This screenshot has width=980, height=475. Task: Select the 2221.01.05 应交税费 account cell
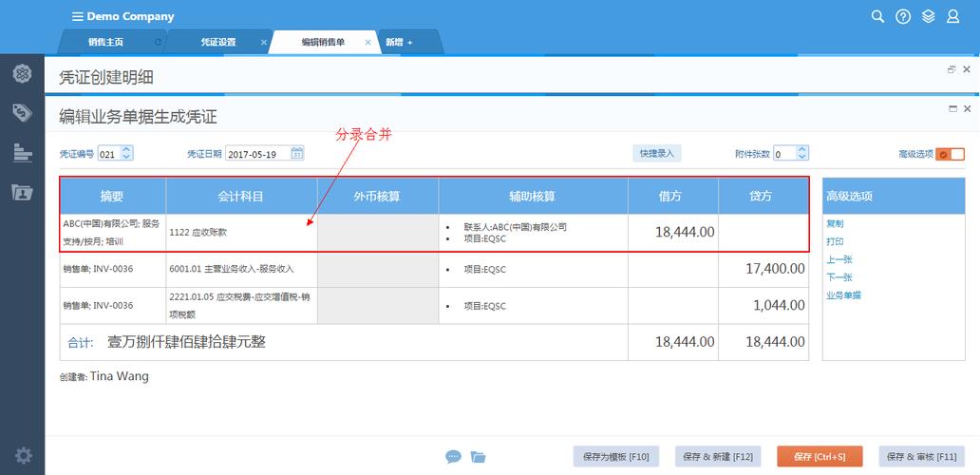click(241, 306)
